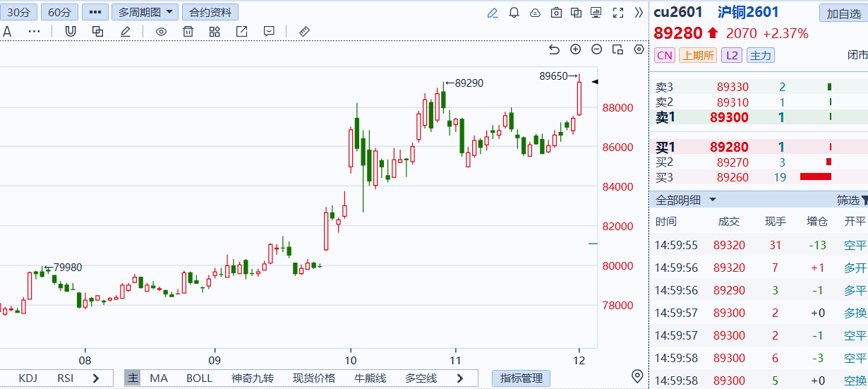Viewport: 868px width, 389px height.
Task: Click the magnet snap drawing tool
Action: 71,31
